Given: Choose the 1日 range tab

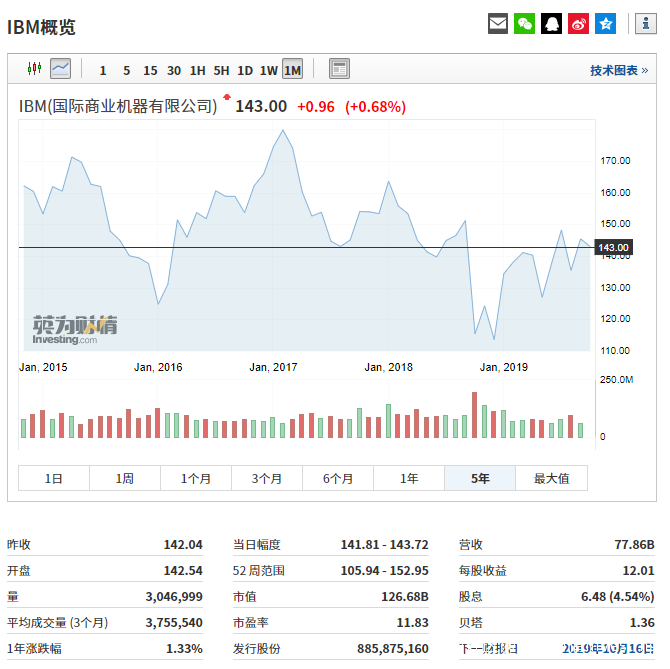Looking at the screenshot, I should click(x=54, y=478).
